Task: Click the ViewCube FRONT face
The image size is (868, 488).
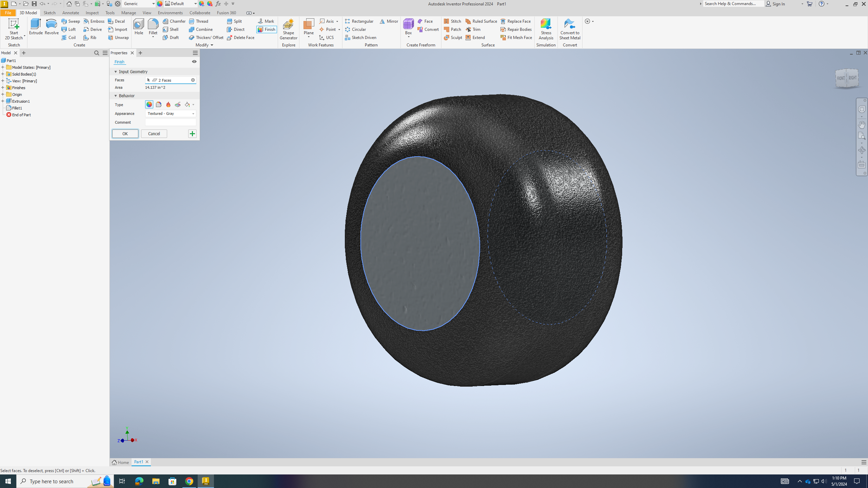Action: pos(841,78)
